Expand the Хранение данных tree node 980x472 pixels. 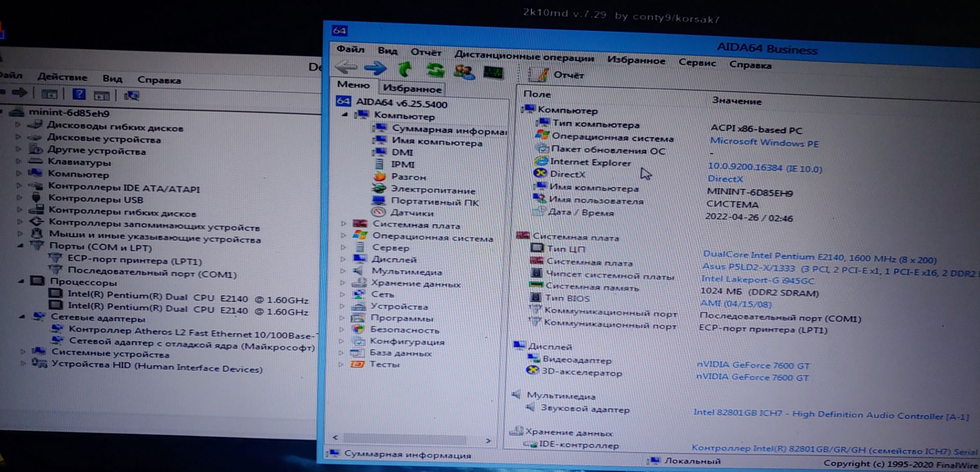pos(343,282)
